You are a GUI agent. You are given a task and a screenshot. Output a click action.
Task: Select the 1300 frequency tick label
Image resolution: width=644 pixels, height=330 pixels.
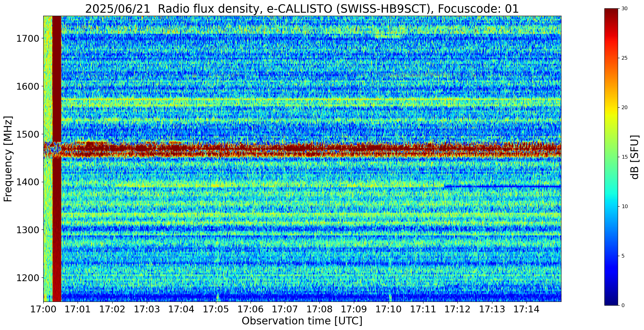click(28, 230)
